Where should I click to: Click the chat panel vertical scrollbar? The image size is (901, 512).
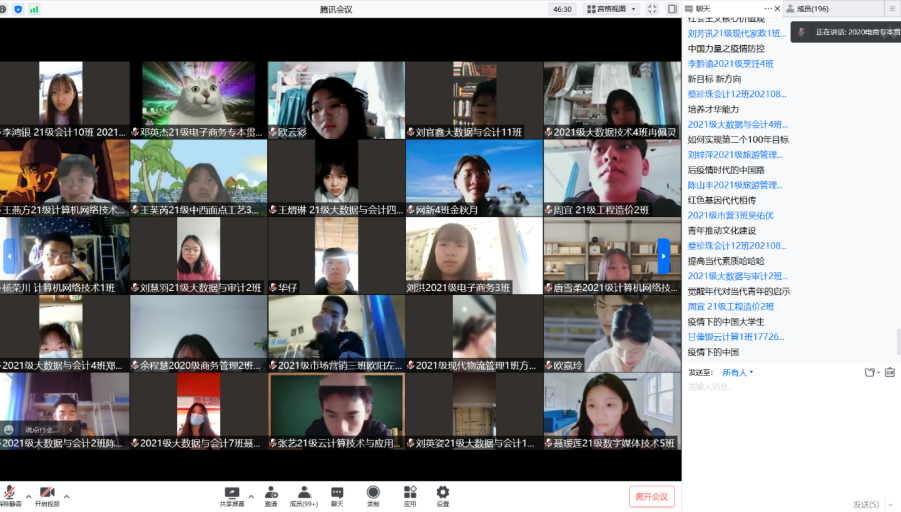(x=897, y=341)
